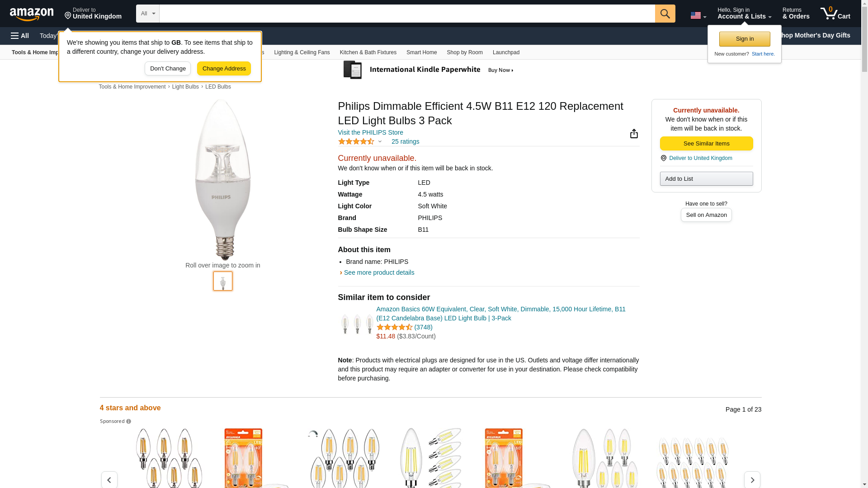Screen dimensions: 868x488
Task: Go to previous carousel page
Action: coord(109,479)
